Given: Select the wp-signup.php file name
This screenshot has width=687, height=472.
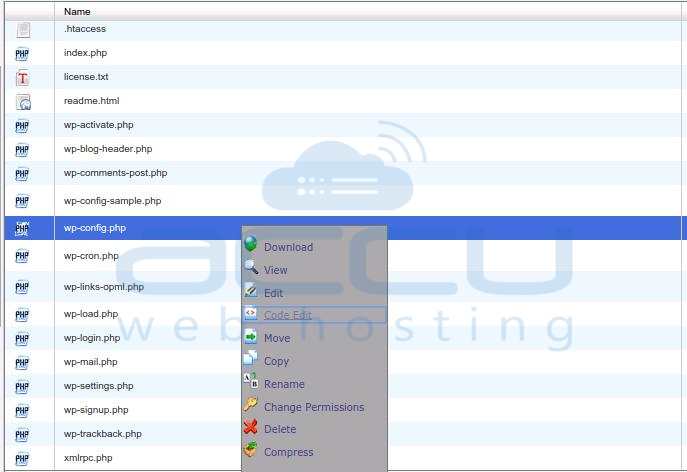Looking at the screenshot, I should 96,410.
